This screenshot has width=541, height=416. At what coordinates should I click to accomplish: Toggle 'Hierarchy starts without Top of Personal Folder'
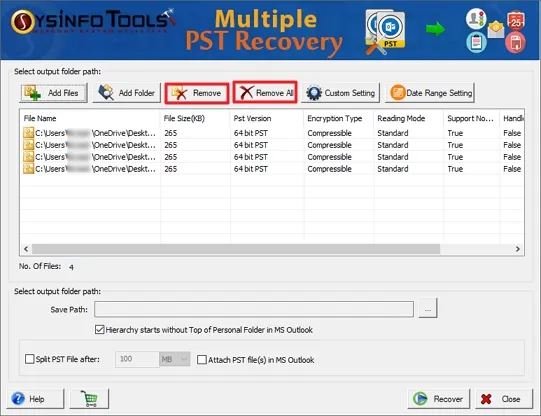pyautogui.click(x=99, y=330)
